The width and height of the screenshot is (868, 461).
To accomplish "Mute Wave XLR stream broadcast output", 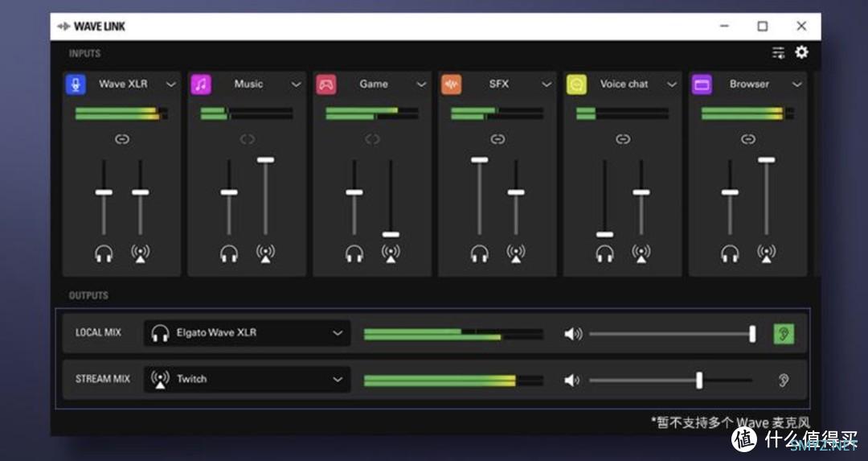I will point(140,253).
